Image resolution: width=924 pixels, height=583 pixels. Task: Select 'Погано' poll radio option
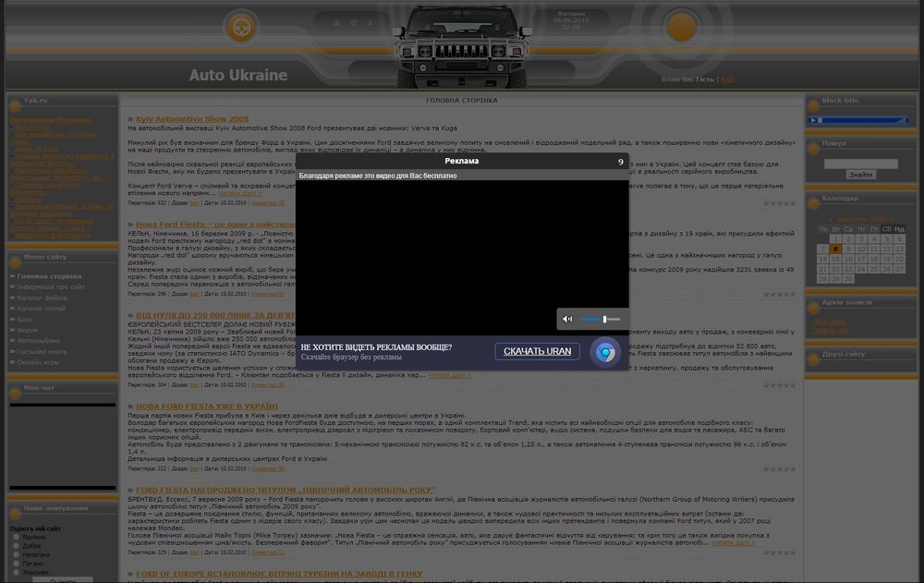click(x=14, y=563)
